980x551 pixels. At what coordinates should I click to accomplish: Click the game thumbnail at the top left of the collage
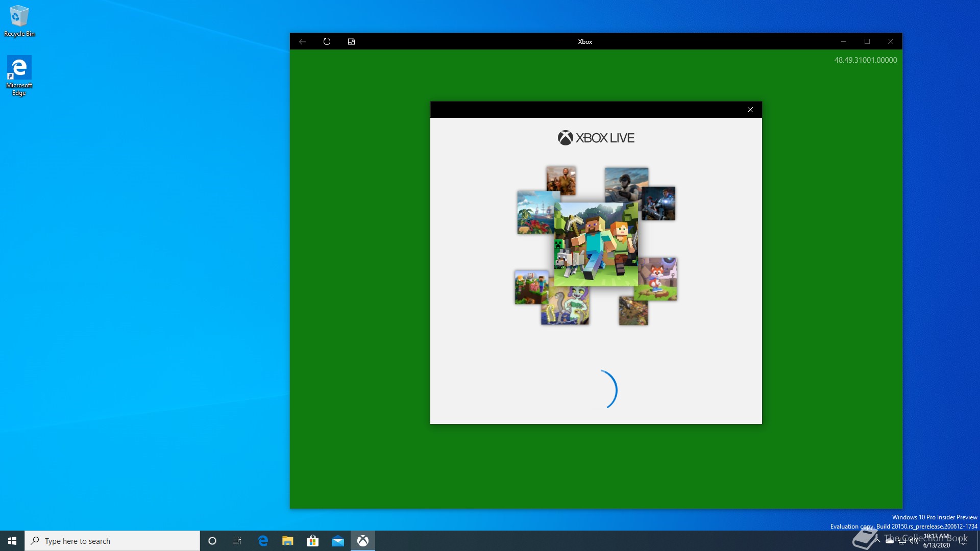click(x=561, y=180)
